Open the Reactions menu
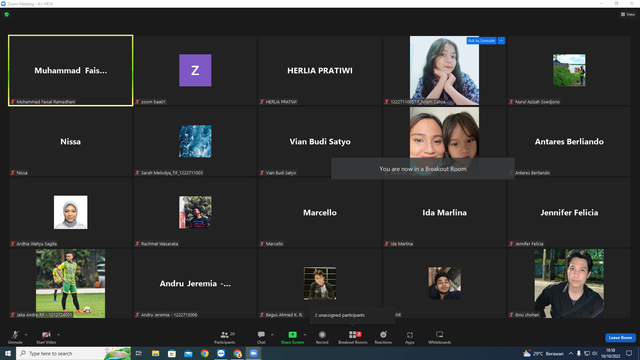 (x=383, y=337)
